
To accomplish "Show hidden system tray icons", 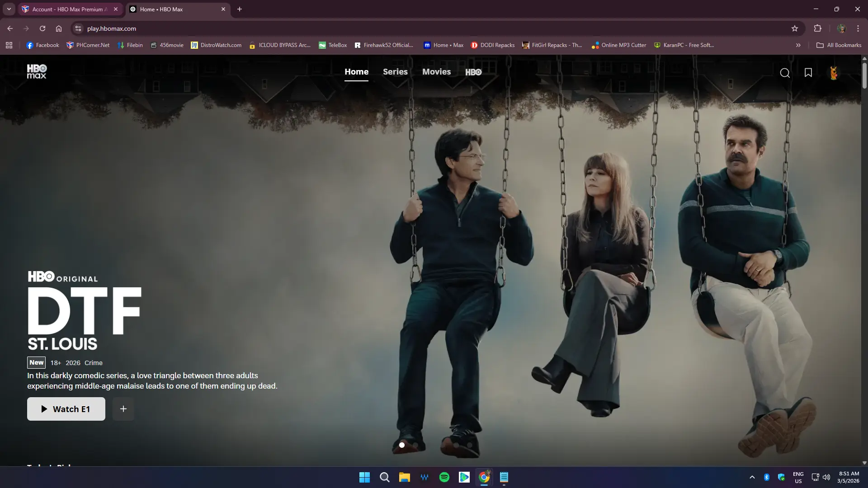I will (752, 477).
